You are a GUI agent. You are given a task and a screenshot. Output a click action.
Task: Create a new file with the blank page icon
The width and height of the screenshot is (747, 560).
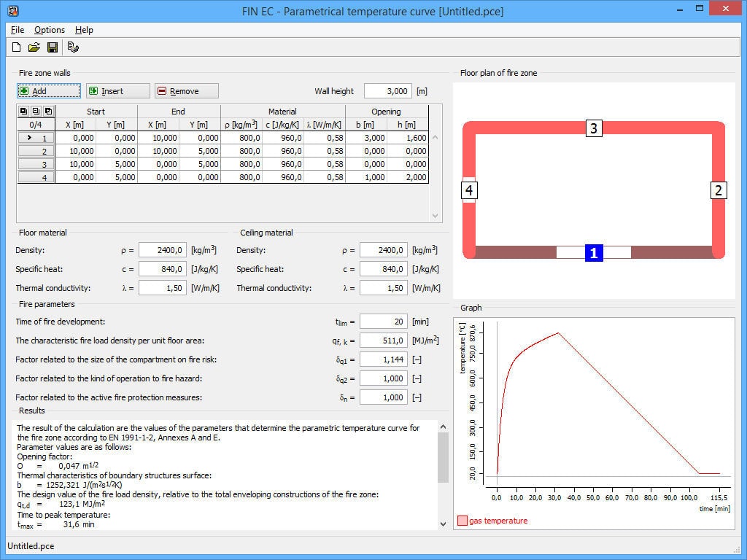coord(16,47)
